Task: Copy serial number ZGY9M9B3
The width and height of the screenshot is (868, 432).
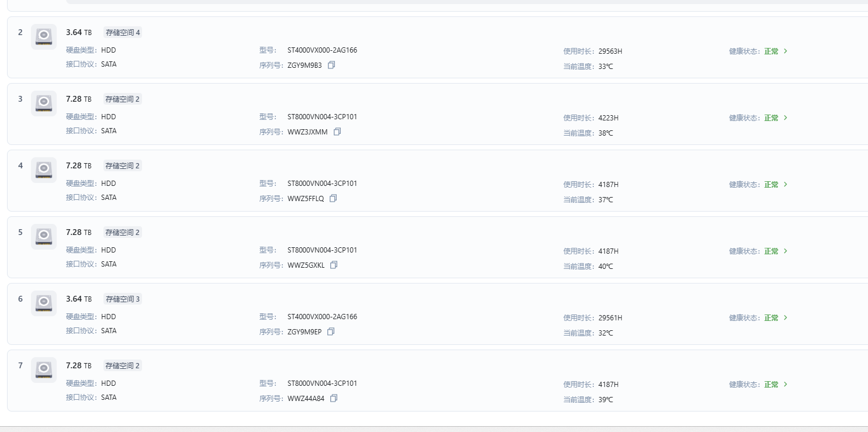Action: [331, 65]
